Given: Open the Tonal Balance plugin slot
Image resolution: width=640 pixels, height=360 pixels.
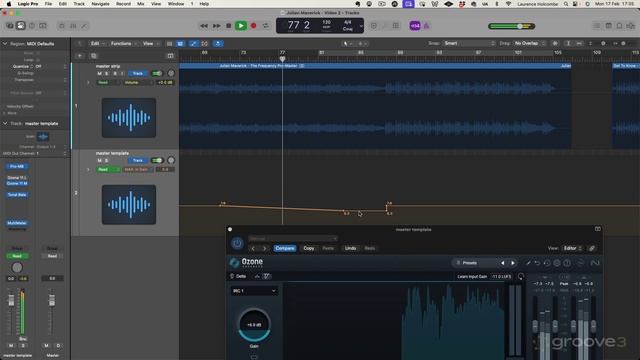Looking at the screenshot, I should 17,195.
